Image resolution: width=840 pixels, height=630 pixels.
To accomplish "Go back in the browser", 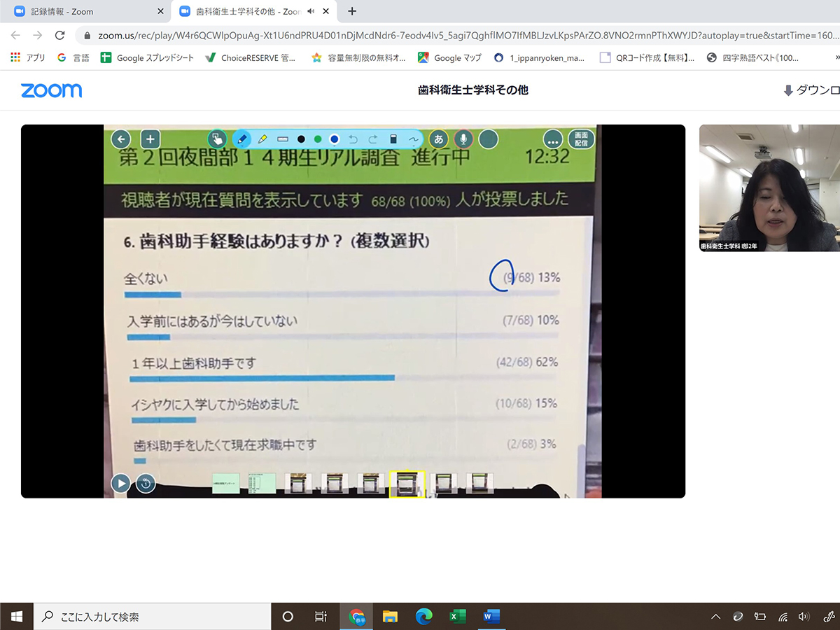I will coord(15,35).
